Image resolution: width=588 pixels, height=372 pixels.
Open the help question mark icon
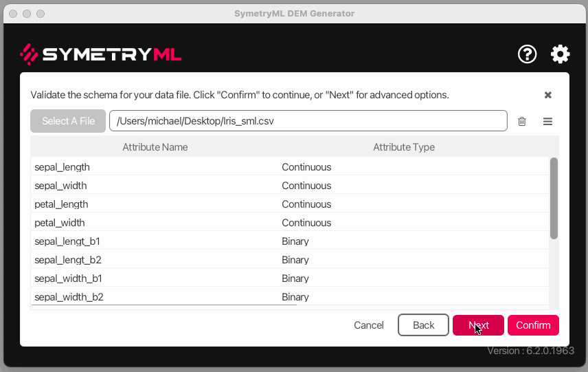[527, 54]
